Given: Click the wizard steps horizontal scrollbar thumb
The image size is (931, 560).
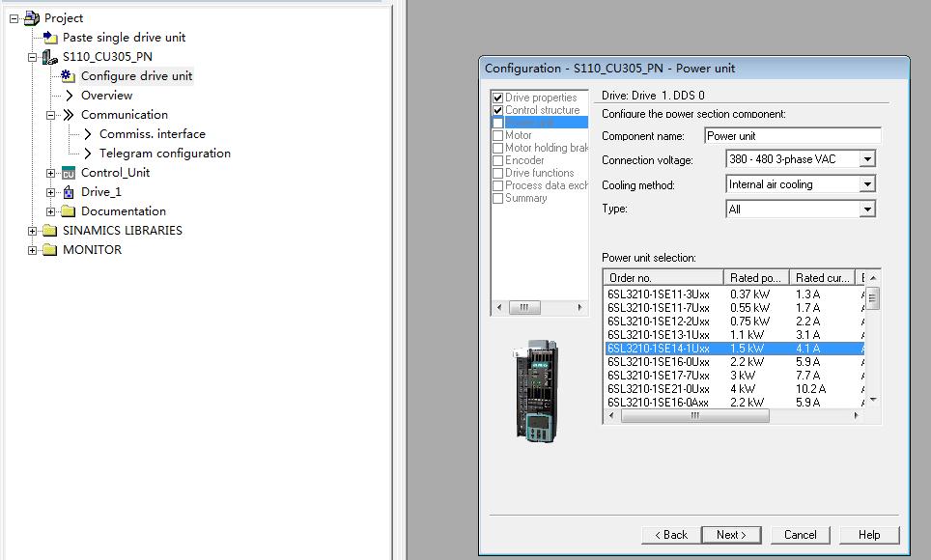Looking at the screenshot, I should [x=524, y=307].
